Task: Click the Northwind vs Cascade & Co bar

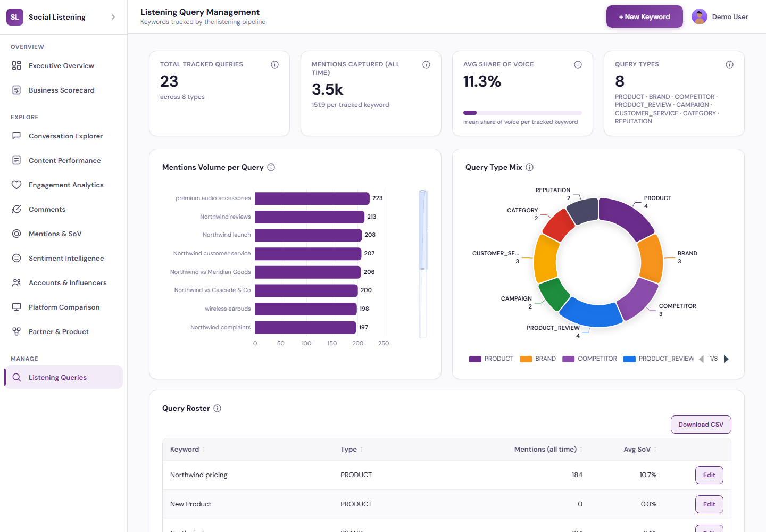Action: [306, 290]
